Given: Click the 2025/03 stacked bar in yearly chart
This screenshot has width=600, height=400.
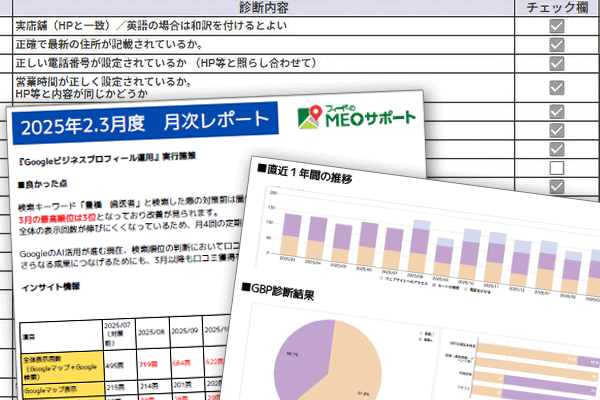Looking at the screenshot, I should pos(291,234).
